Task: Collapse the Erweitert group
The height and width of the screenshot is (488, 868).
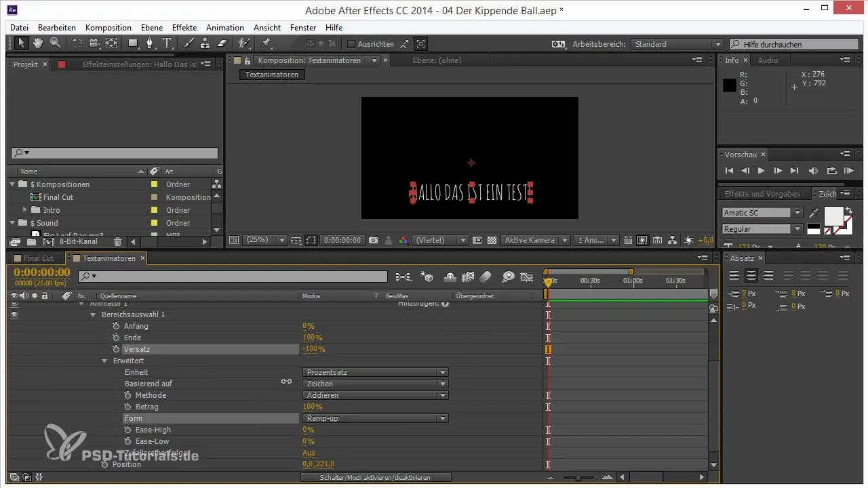Action: (104, 361)
